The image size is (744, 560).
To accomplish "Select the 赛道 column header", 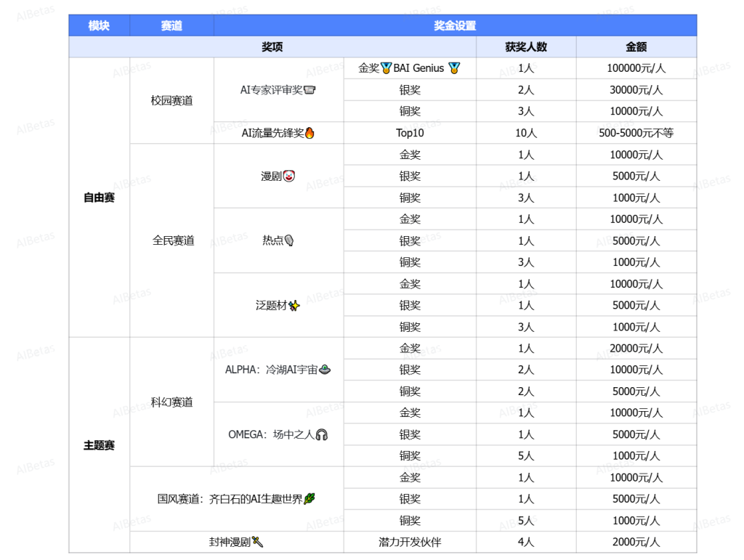I will (x=171, y=25).
